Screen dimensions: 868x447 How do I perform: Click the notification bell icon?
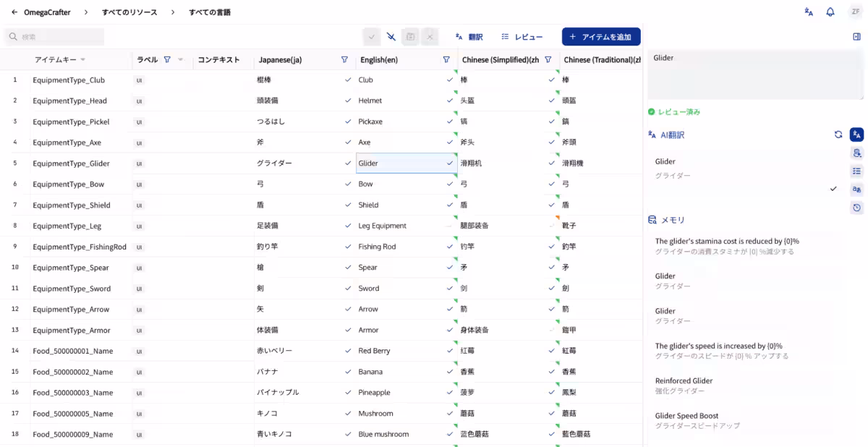coord(830,12)
